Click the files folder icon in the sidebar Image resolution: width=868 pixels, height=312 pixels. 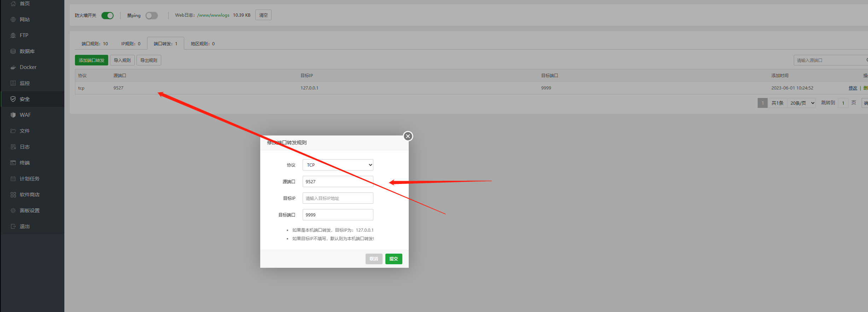tap(13, 131)
